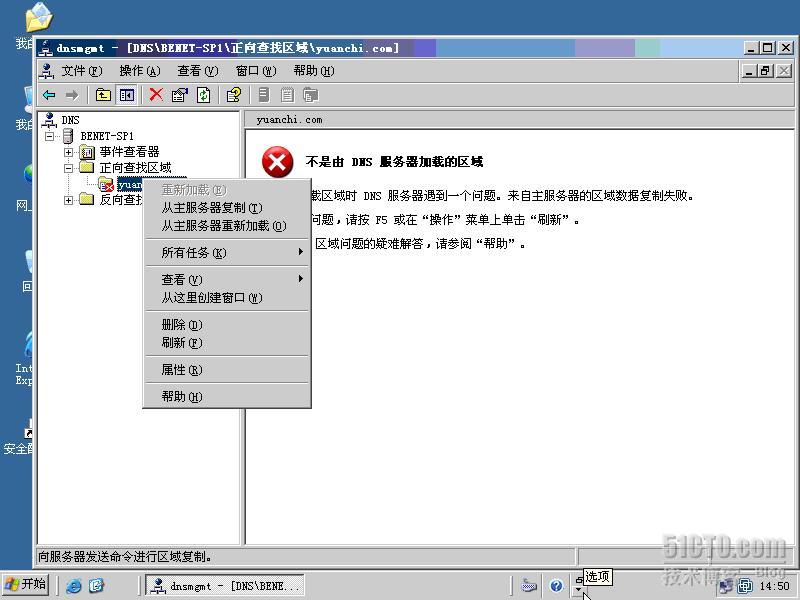Click the dnsmgmt taskbar button
The image size is (800, 600).
point(225,585)
